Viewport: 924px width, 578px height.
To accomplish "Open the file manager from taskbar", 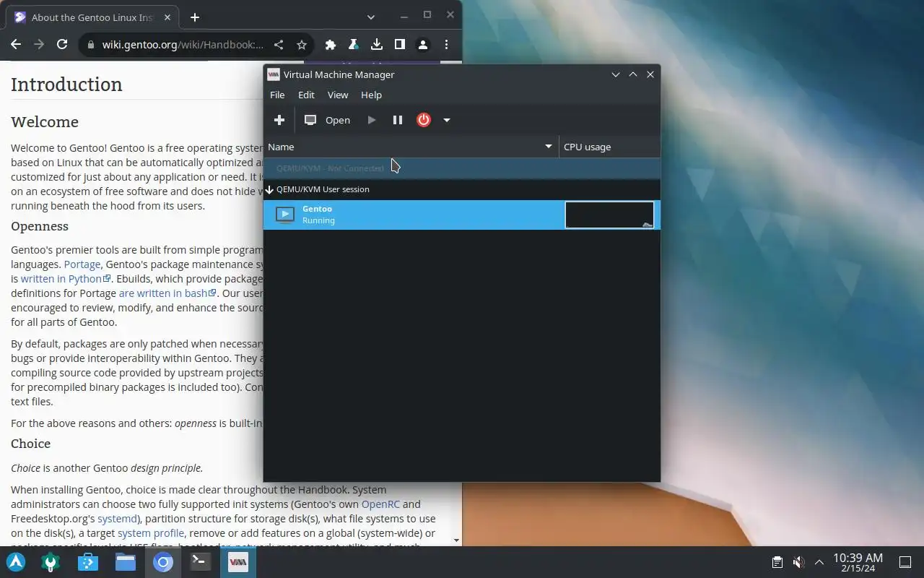I will (126, 562).
